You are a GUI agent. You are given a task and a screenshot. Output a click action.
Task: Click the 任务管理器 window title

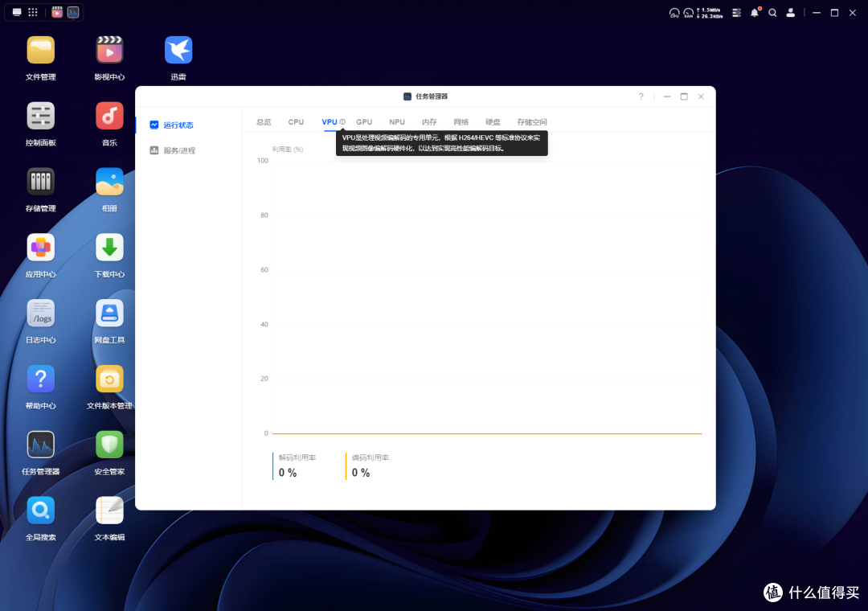point(432,96)
